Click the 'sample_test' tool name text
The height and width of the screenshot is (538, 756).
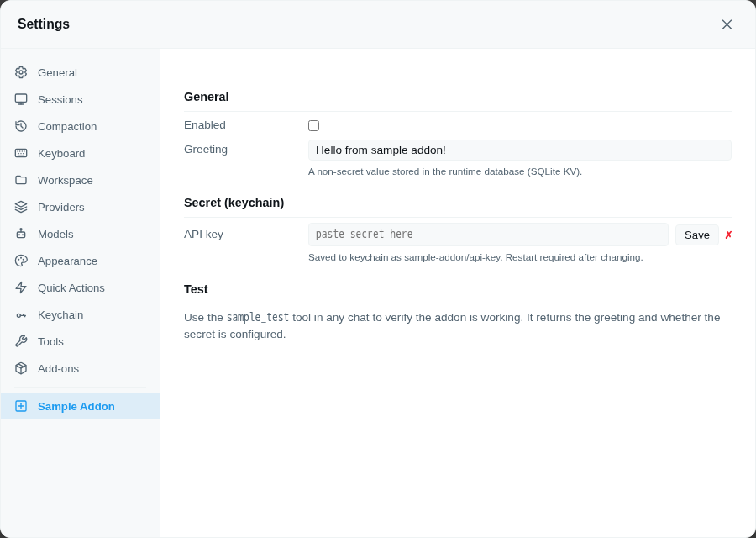coord(258,318)
